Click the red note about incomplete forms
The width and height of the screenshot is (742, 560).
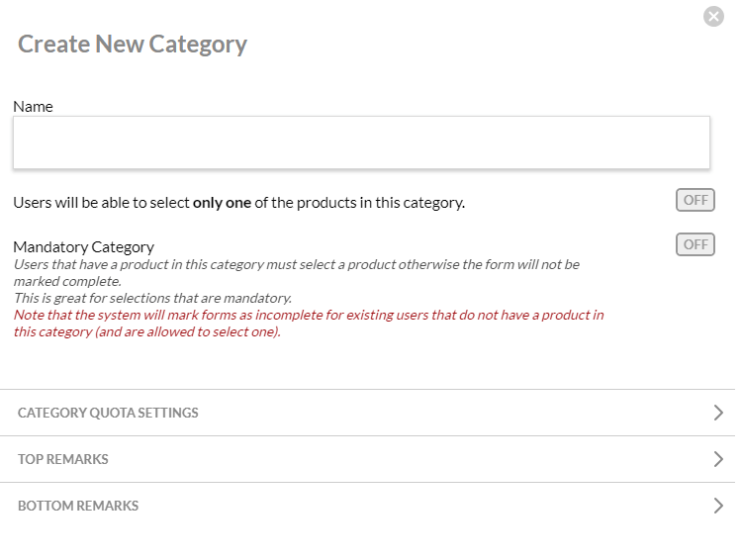click(x=308, y=316)
